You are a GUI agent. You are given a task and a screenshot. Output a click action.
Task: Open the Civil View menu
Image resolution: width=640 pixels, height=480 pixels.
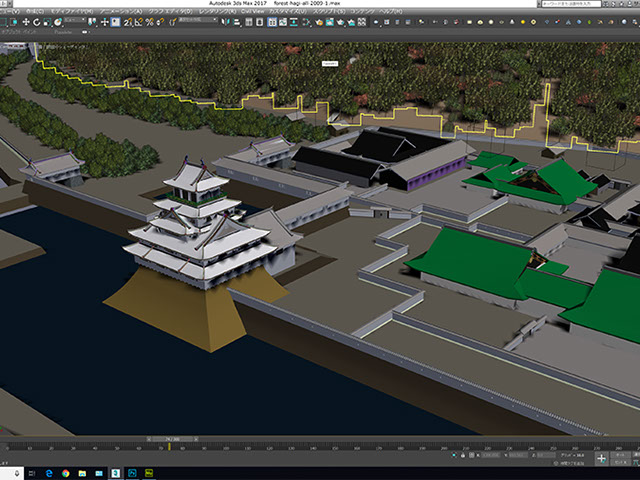254,12
